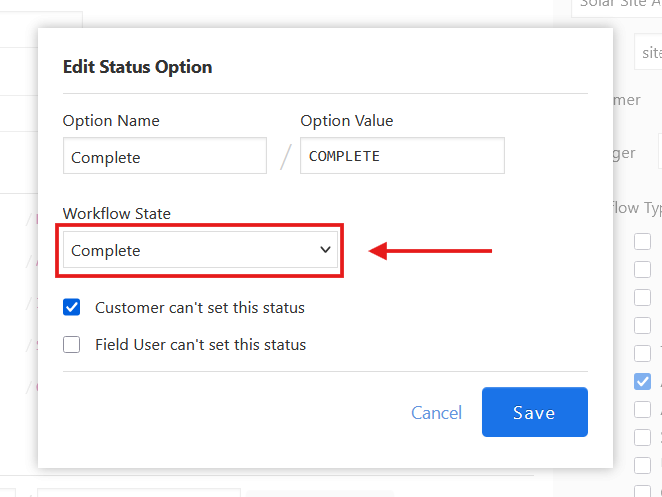Click the "Customer can't set this status" label text
Image resolution: width=662 pixels, height=497 pixels.
click(200, 308)
